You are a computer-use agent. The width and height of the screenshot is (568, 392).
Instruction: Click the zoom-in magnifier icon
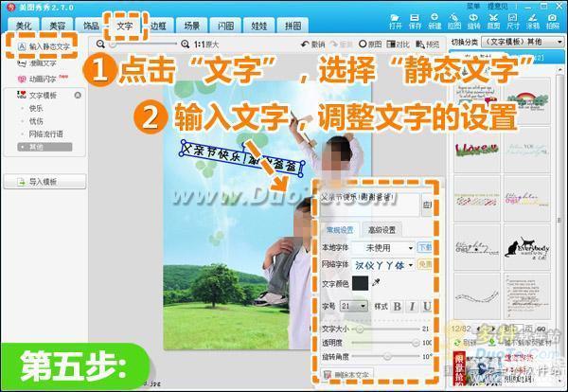click(186, 44)
